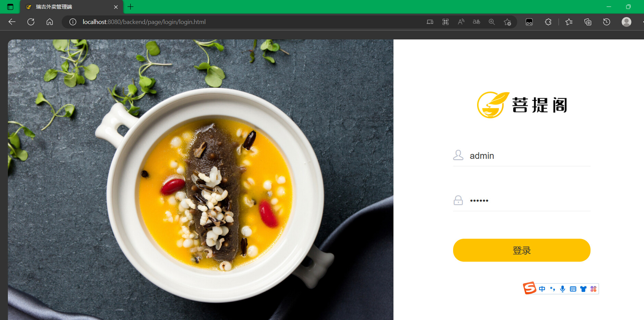Open the Sogou toolbox icon
This screenshot has height=320, width=644.
coord(593,289)
